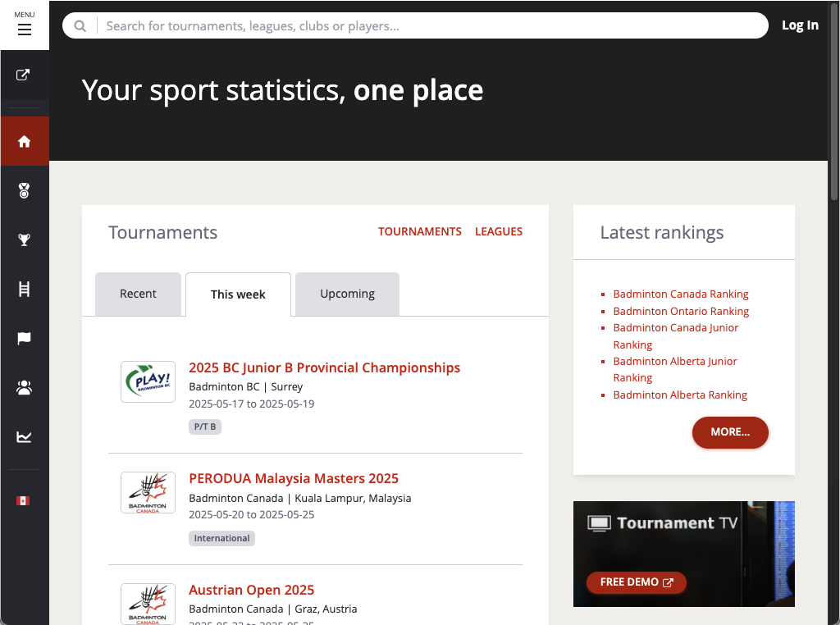Open the trophy icon in sidebar
This screenshot has width=840, height=625.
(24, 240)
